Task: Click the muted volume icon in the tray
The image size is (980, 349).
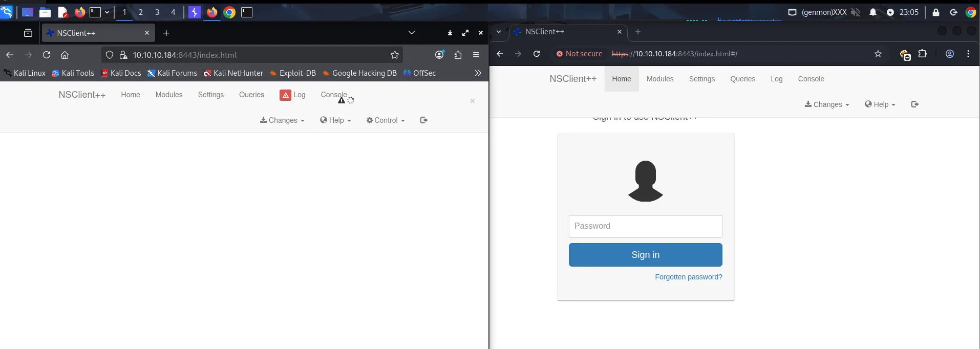Action: point(856,12)
